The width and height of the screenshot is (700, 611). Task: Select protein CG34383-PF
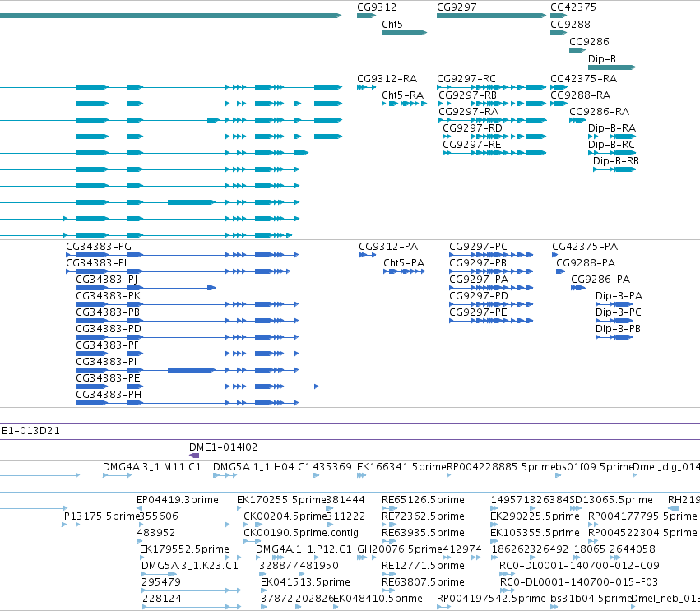coord(107,346)
